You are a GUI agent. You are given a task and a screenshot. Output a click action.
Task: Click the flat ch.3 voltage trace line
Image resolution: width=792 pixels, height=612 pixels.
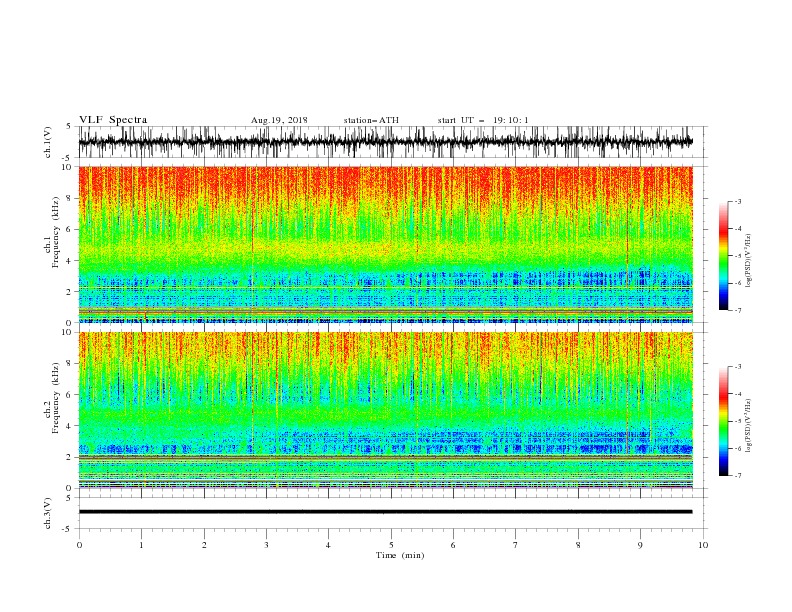(x=385, y=512)
